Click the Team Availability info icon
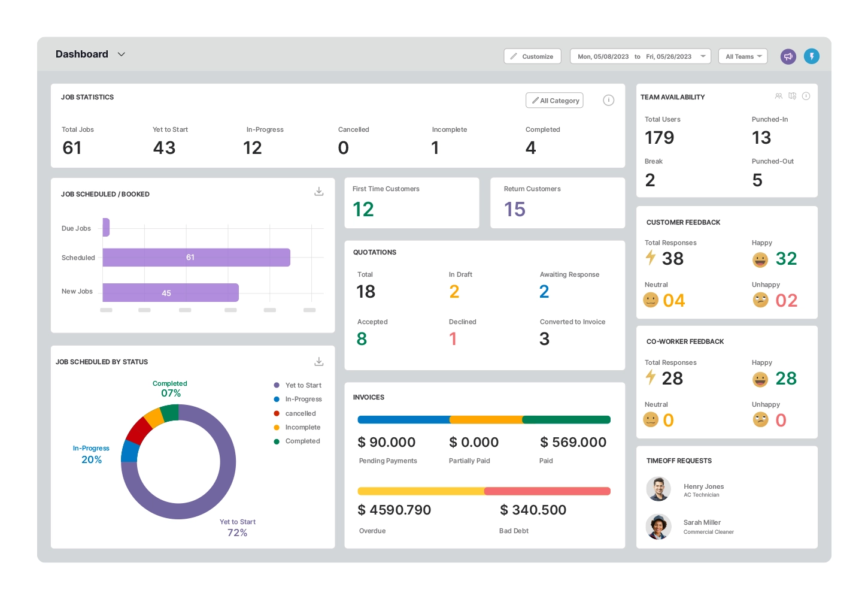The width and height of the screenshot is (868, 599). pyautogui.click(x=806, y=96)
